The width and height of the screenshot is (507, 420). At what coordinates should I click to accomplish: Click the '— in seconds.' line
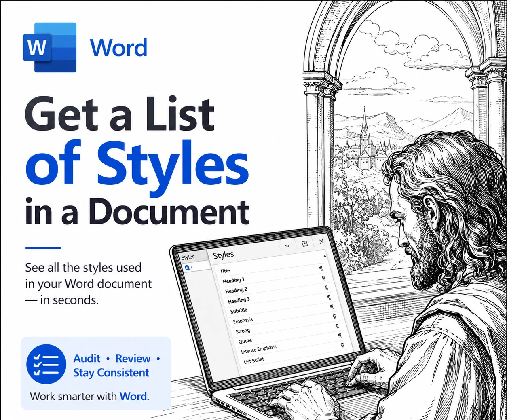[62, 300]
